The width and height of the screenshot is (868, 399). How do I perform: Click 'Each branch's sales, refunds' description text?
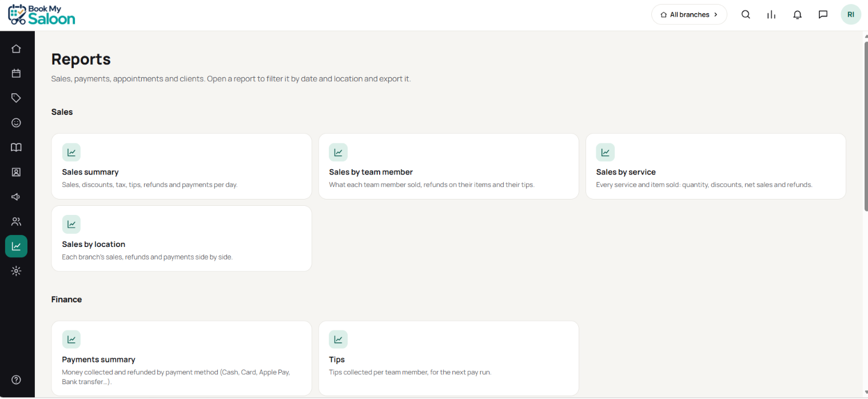[148, 257]
